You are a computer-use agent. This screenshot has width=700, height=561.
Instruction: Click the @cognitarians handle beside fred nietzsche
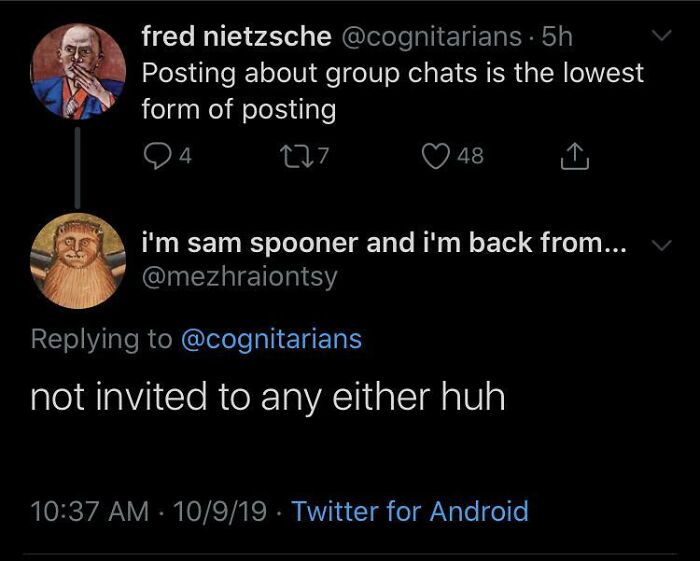tap(431, 37)
